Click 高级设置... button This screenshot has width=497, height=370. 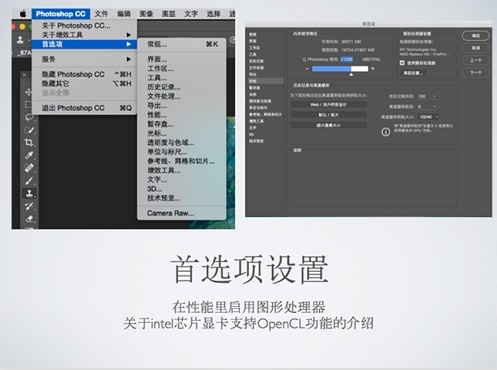click(413, 73)
